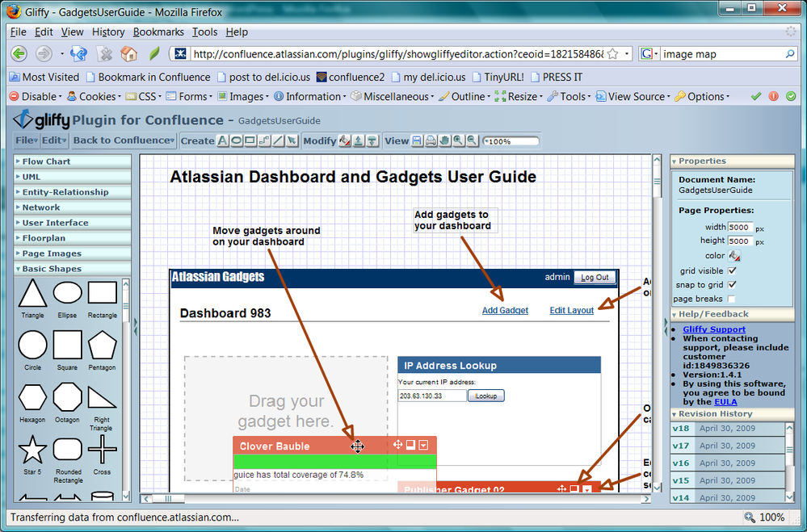This screenshot has width=807, height=532.
Task: Toggle the grid visible checkbox
Action: 733,270
